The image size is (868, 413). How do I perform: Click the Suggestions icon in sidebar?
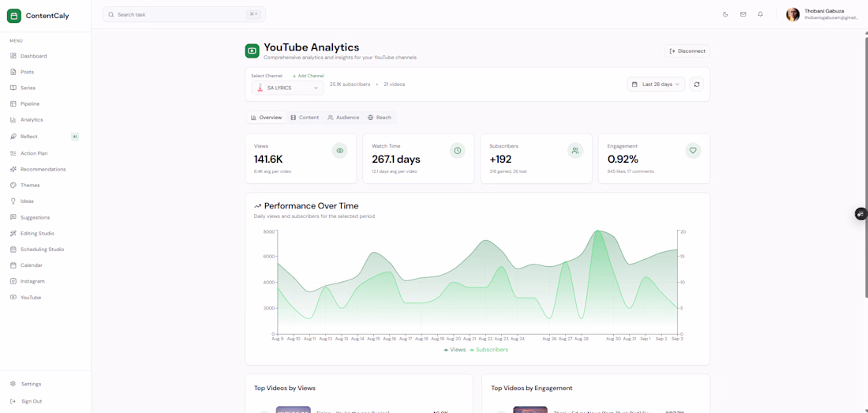click(13, 218)
